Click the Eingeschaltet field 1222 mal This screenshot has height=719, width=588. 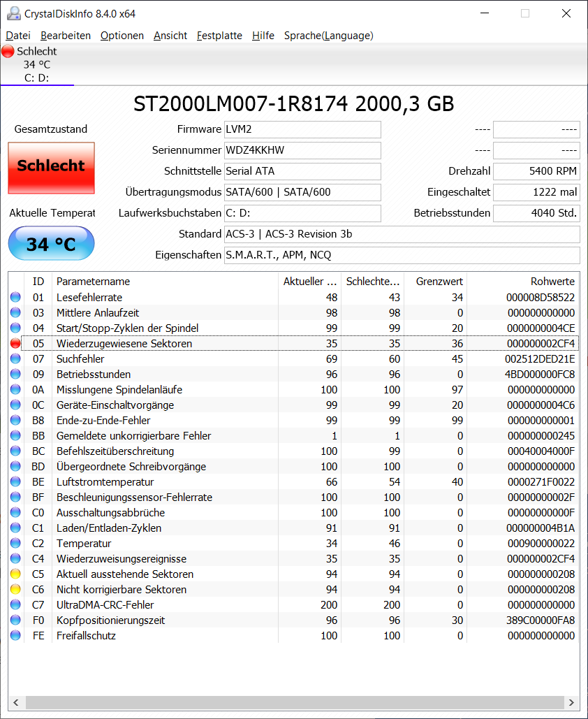point(536,192)
